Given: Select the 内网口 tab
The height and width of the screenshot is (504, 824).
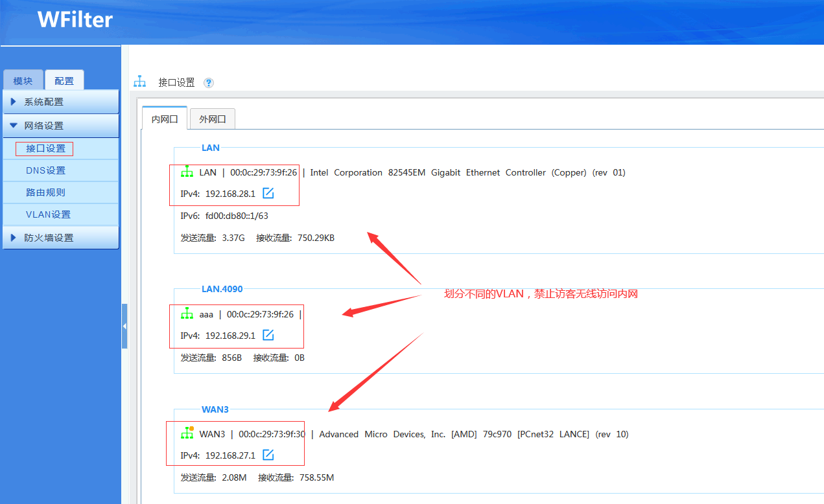Looking at the screenshot, I should coord(165,119).
